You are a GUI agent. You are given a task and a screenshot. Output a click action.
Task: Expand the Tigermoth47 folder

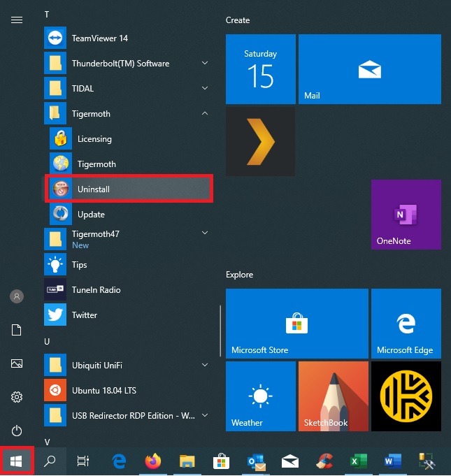127,239
